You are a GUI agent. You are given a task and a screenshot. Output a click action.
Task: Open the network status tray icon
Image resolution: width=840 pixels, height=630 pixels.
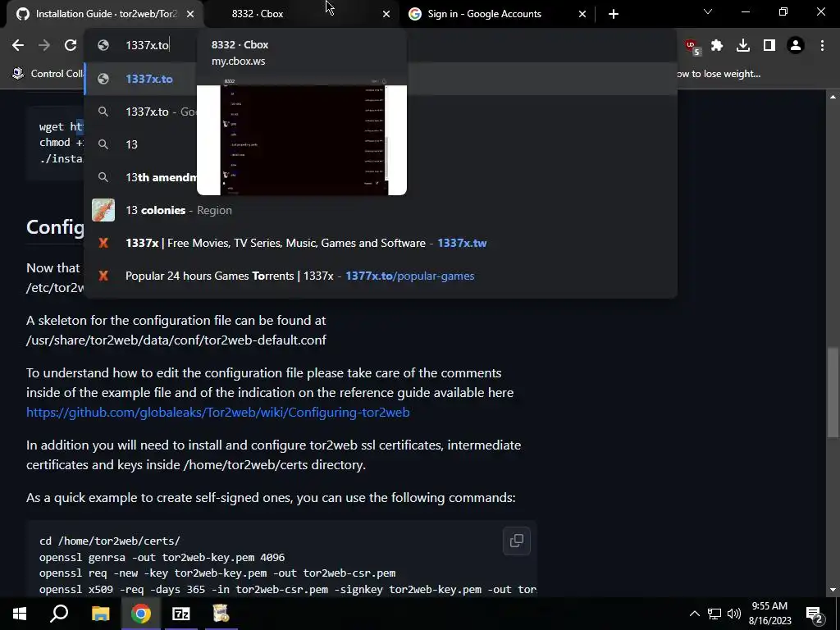[x=714, y=614]
